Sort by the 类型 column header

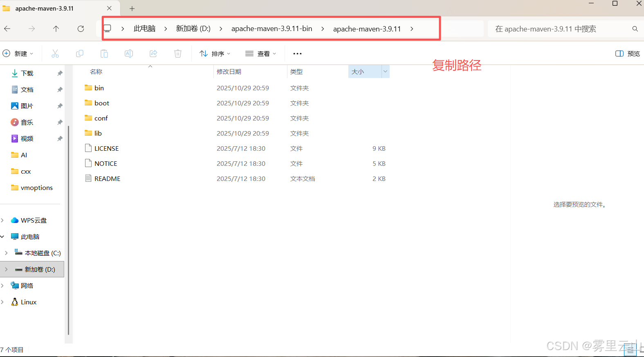pos(296,71)
